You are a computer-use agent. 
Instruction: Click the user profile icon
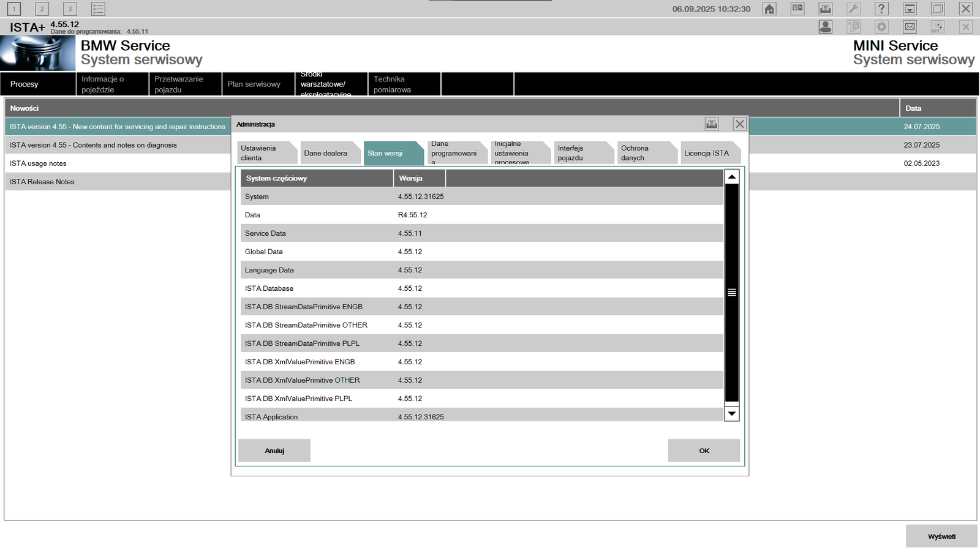pyautogui.click(x=826, y=27)
